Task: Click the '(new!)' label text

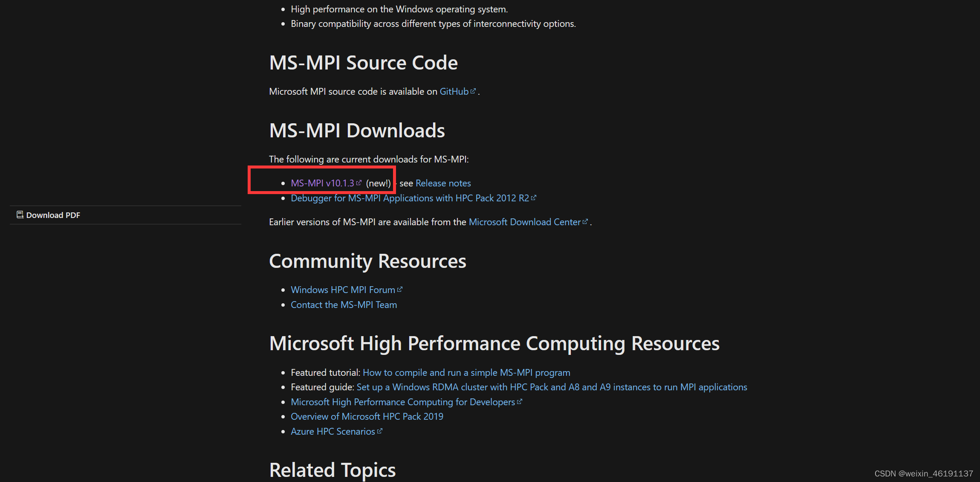Action: 379,183
